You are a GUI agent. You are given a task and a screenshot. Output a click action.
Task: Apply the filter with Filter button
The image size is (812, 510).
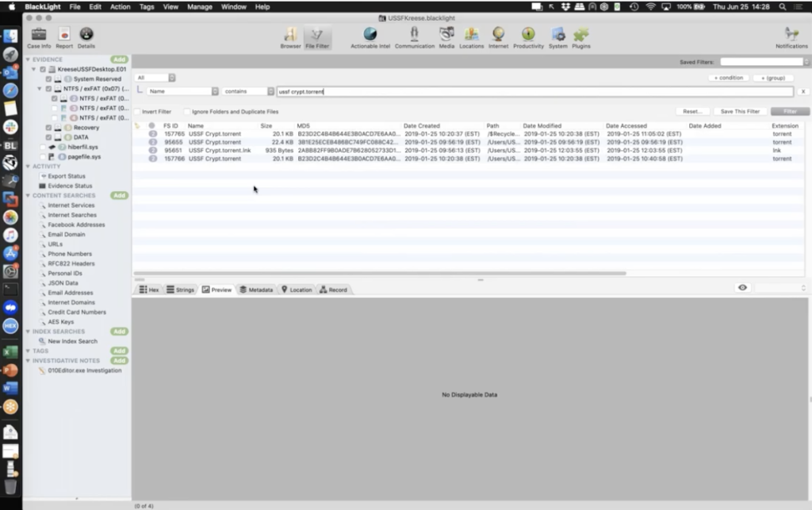(790, 112)
